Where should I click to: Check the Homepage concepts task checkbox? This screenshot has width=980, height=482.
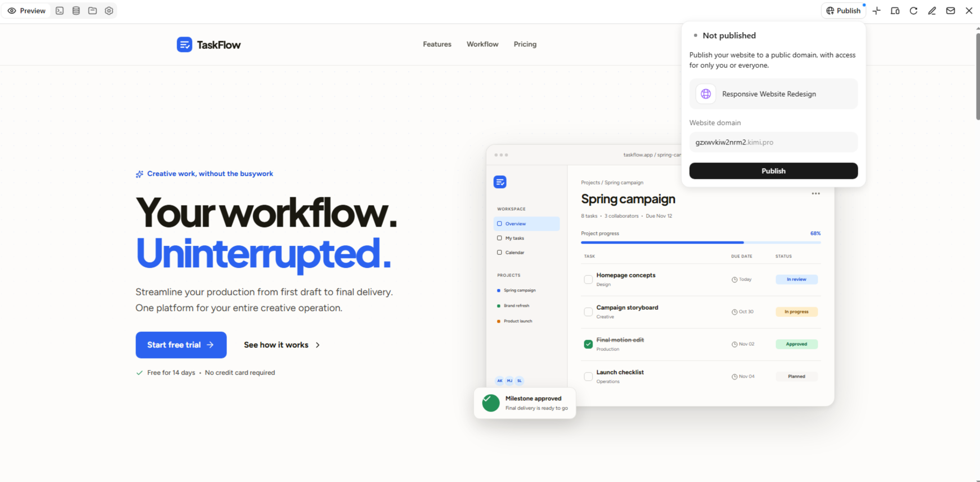[x=588, y=279]
